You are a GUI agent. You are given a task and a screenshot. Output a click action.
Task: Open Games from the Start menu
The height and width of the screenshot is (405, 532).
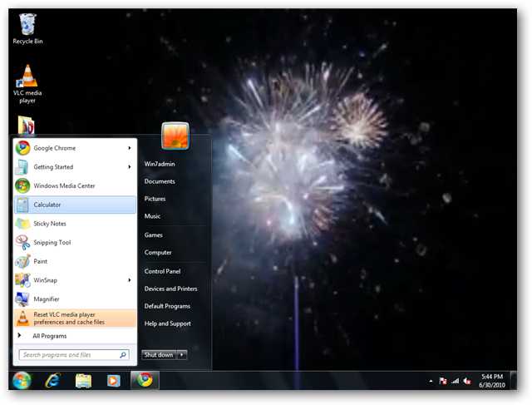point(153,235)
